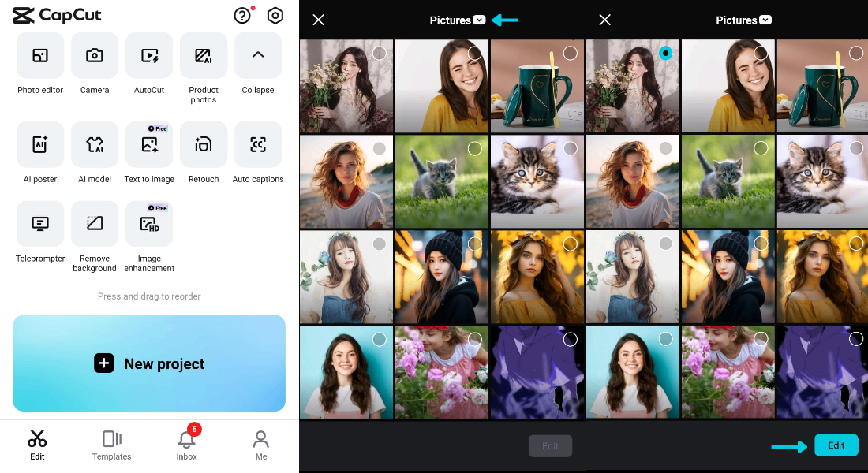Open the help question mark icon
This screenshot has height=473, width=868.
coord(242,16)
